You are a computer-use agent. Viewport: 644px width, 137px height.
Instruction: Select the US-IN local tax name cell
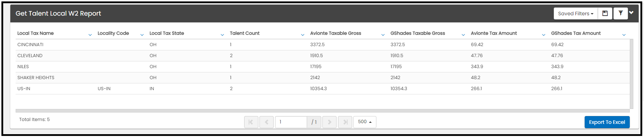point(24,89)
